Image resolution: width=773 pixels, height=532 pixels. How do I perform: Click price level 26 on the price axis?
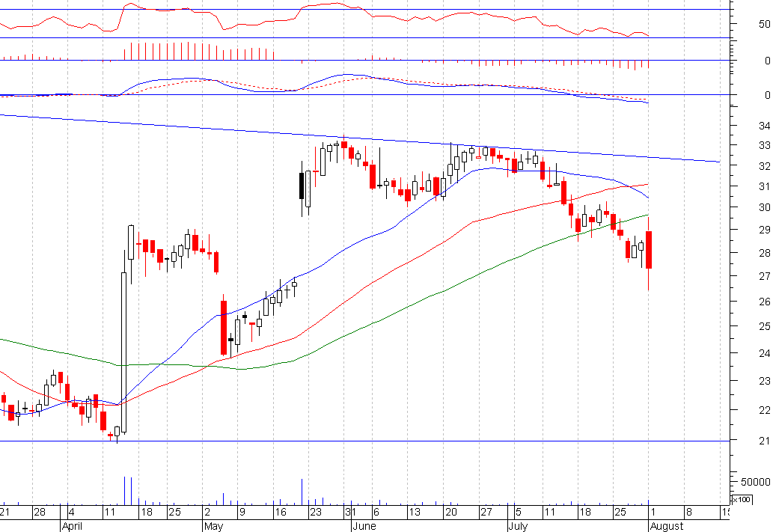(765, 302)
